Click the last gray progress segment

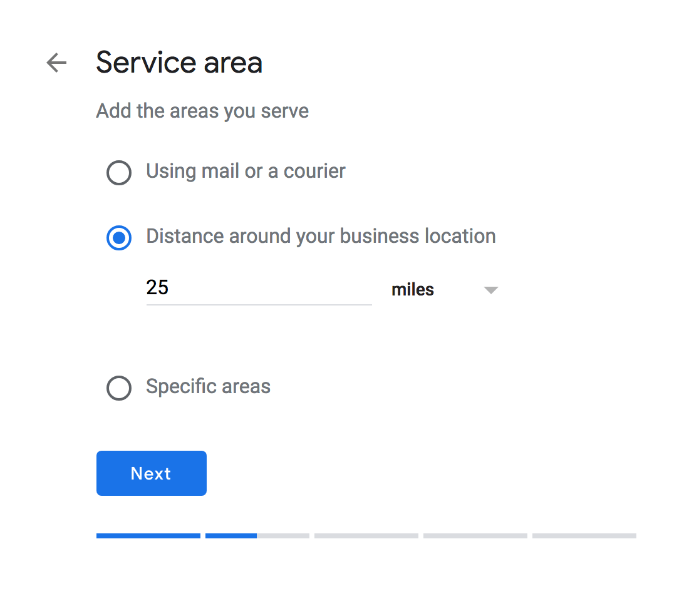click(584, 536)
